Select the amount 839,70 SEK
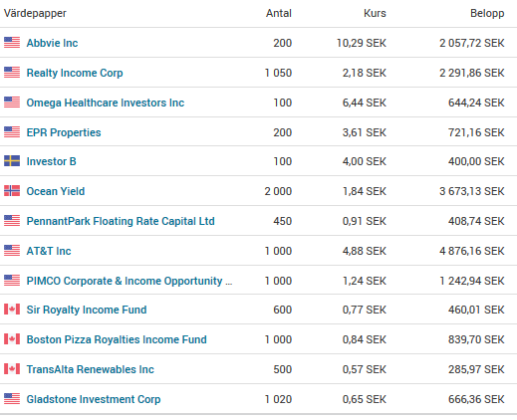Viewport: 517px width, 420px height. point(476,339)
